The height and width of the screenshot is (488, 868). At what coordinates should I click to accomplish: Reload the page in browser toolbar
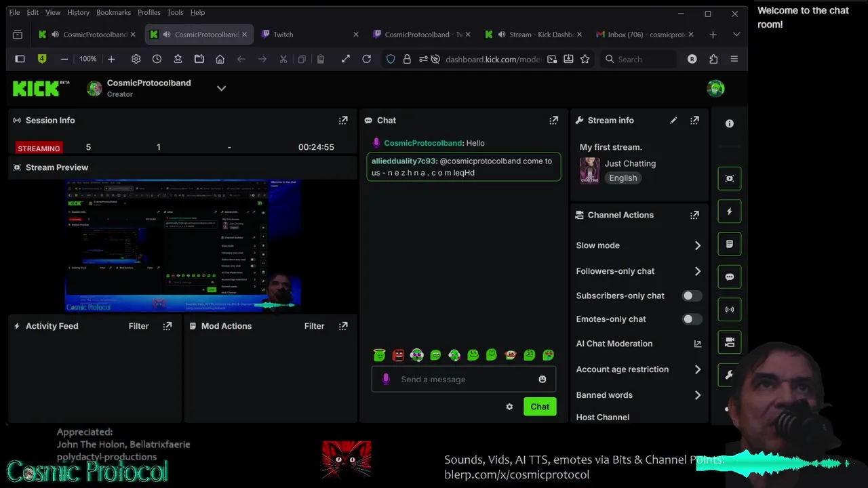click(367, 59)
